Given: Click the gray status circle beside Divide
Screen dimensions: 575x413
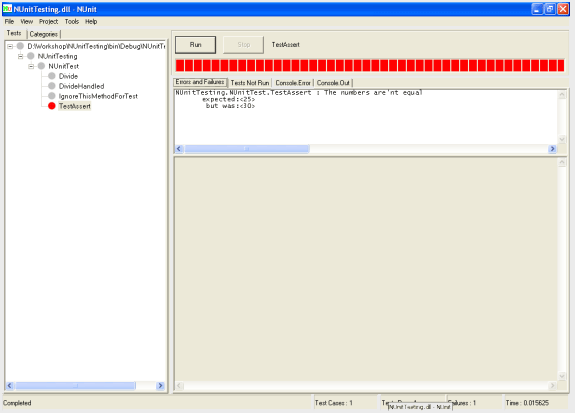Looking at the screenshot, I should click(52, 76).
